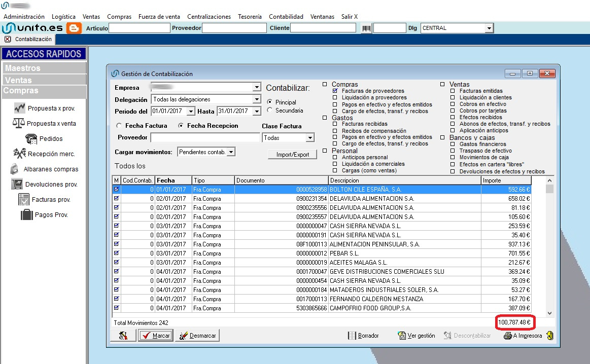Viewport: 590px width, 364px height.
Task: Click the unita.es logo
Action: [x=33, y=28]
